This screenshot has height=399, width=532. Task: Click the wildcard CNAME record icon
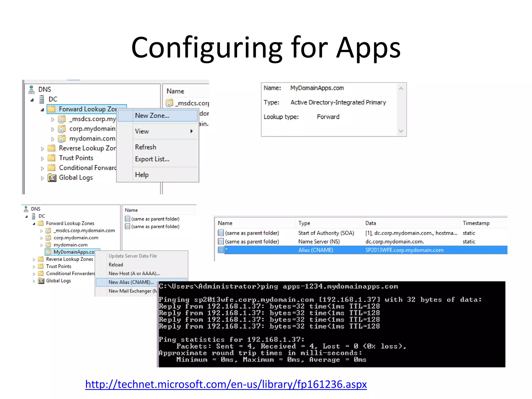pos(221,250)
